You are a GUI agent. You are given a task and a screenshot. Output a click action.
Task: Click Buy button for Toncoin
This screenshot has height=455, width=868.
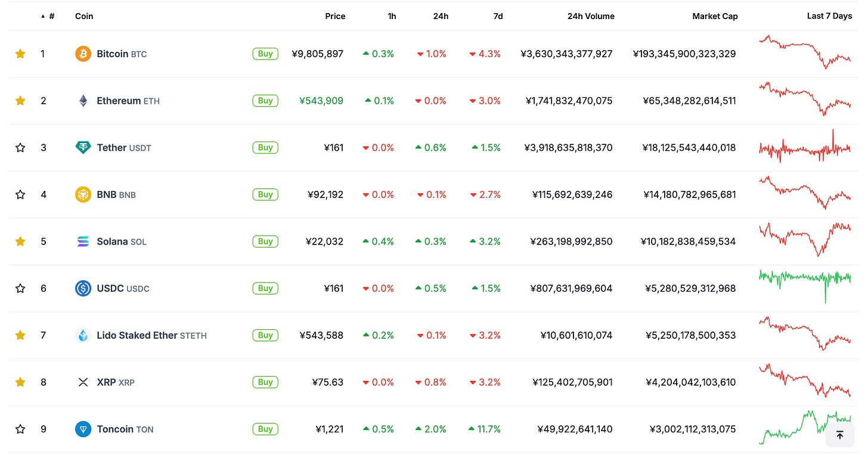pos(265,429)
